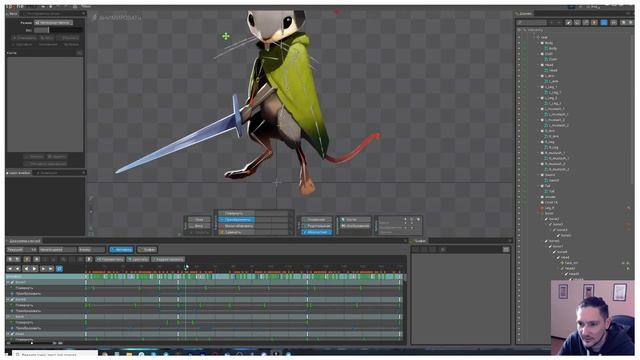Image resolution: width=640 pixels, height=360 pixels.
Task: Choose the Local axes option
Action: click(x=317, y=220)
